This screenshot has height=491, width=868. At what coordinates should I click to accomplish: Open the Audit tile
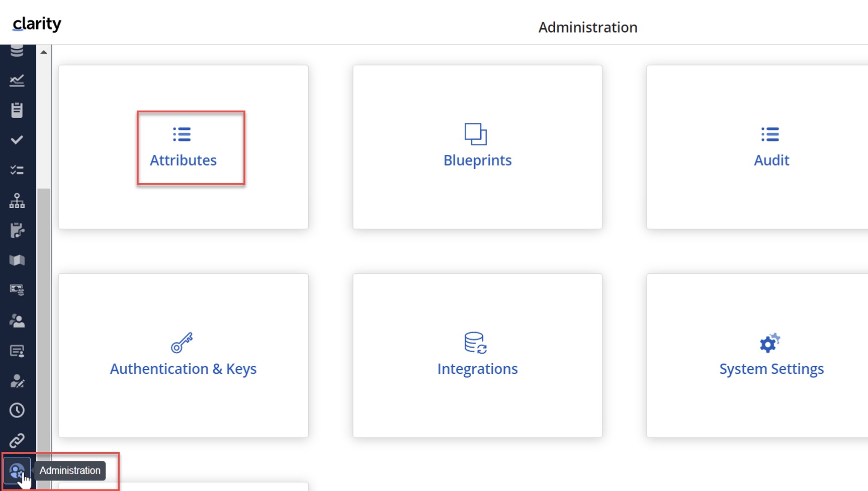(x=757, y=147)
